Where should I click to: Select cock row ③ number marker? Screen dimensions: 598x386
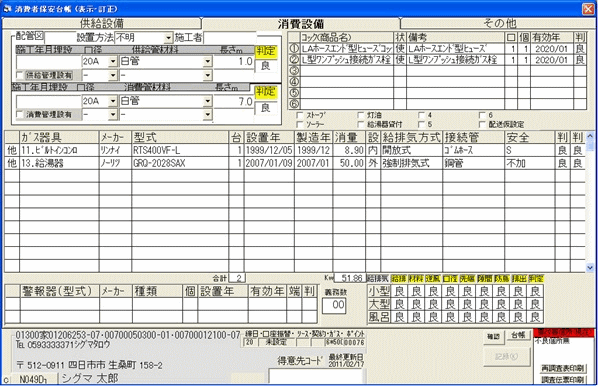click(294, 71)
